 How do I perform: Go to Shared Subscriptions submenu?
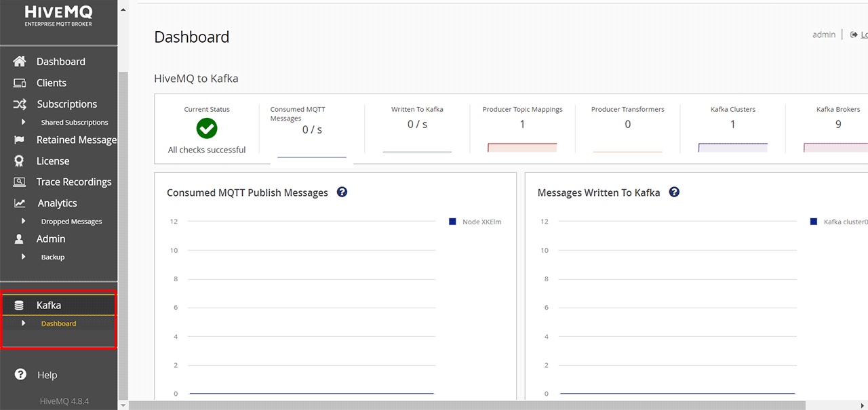click(75, 123)
